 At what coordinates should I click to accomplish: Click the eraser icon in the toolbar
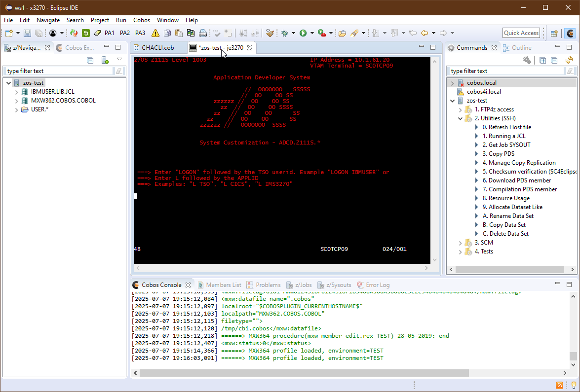(98, 33)
